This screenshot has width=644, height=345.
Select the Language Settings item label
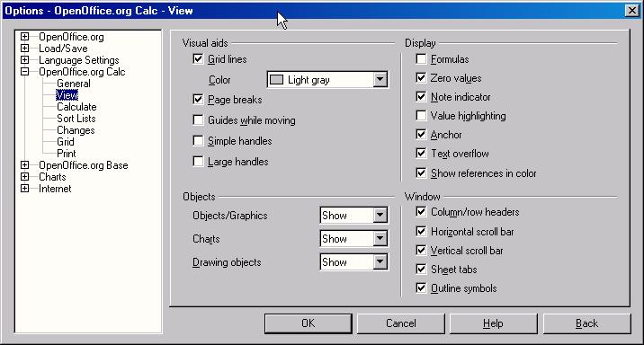click(79, 60)
